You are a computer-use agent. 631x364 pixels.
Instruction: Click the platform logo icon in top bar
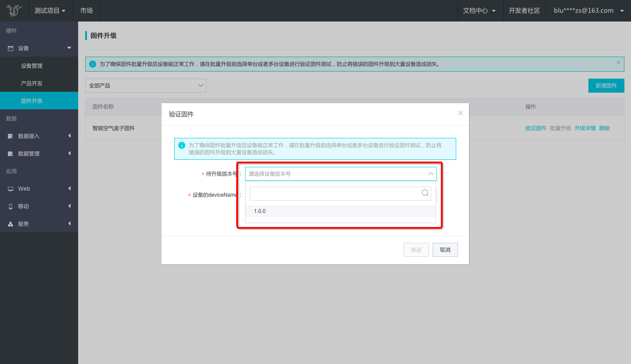click(14, 11)
